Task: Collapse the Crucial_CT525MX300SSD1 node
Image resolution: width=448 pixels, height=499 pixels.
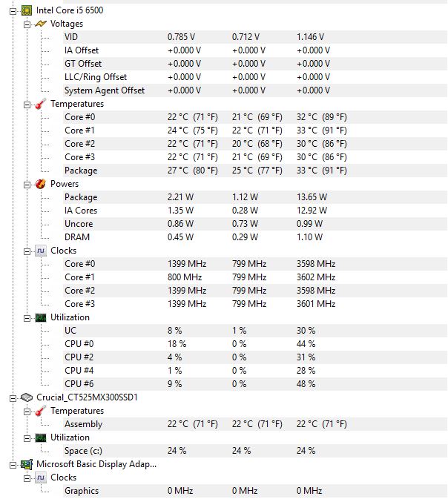Action: click(13, 398)
